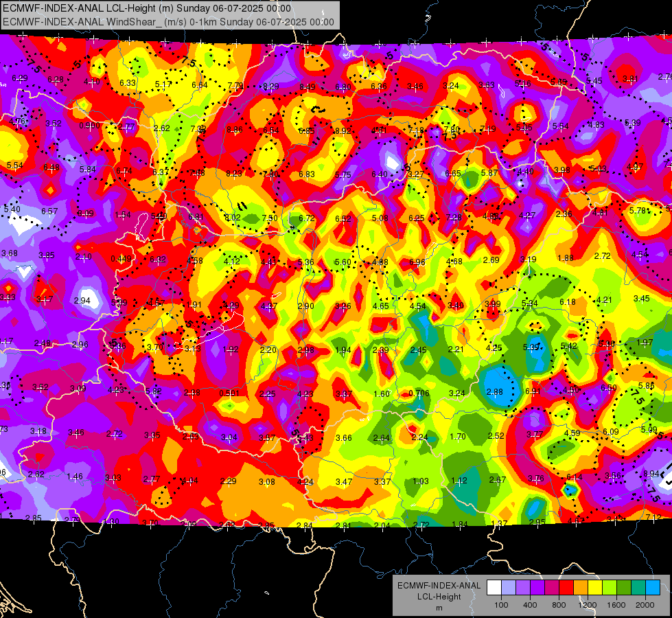The height and width of the screenshot is (618, 672).
Task: Click the wind shear value 1.70
Action: click(458, 436)
